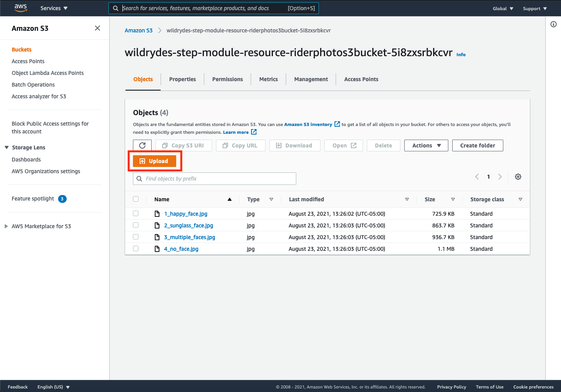Click the Info link beside bucket name
Screen dimensions: 561x392
461,55
